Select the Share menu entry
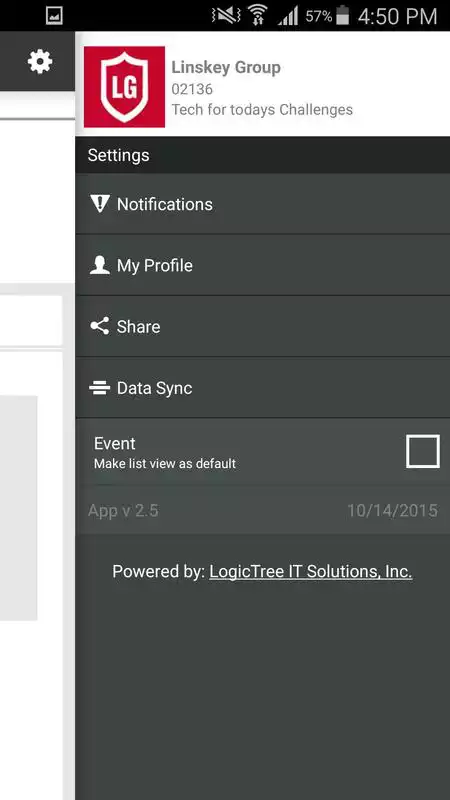This screenshot has height=800, width=450. (263, 327)
